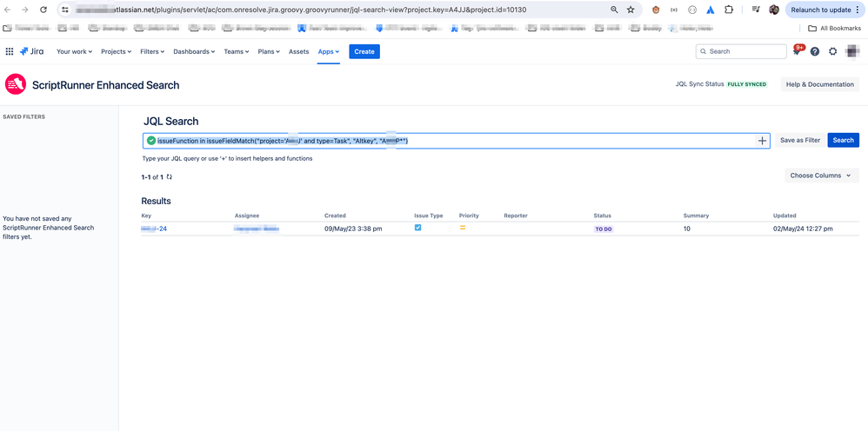Image resolution: width=868 pixels, height=431 pixels.
Task: Open the Jira app switcher grid
Action: pos(10,51)
